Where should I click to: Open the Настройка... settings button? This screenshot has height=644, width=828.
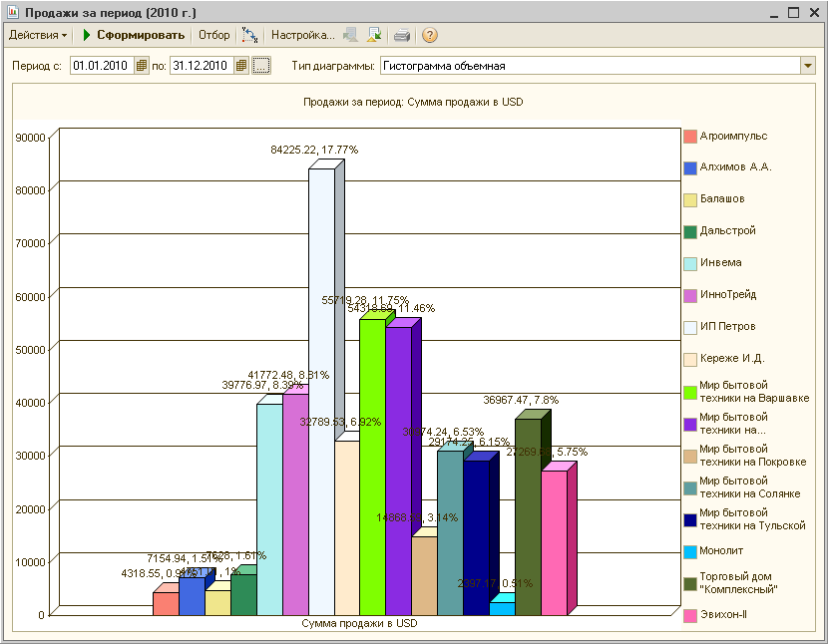302,35
